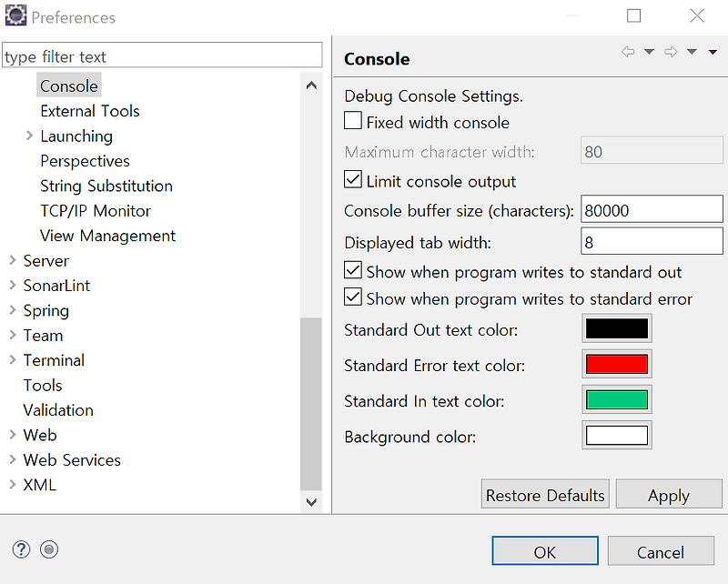Expand the Launching tree node
This screenshot has height=584, width=728.
(30, 136)
